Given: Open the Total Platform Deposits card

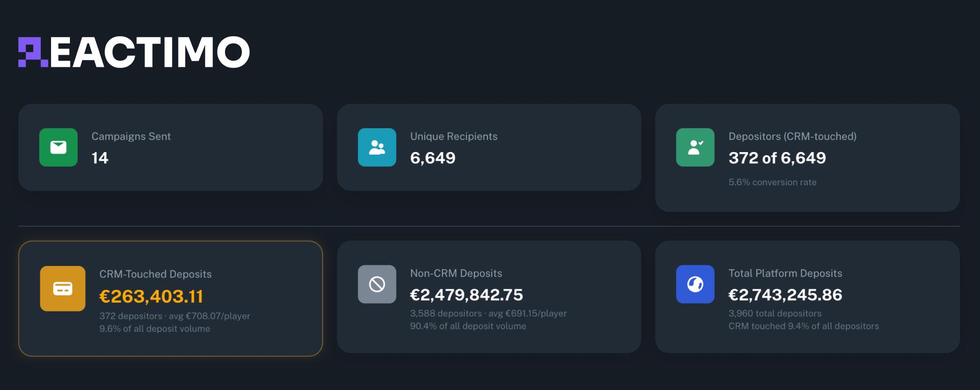Looking at the screenshot, I should point(807,298).
